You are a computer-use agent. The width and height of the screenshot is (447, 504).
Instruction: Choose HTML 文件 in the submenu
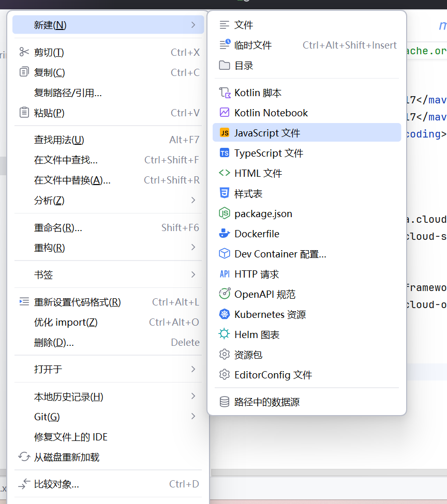pos(307,173)
